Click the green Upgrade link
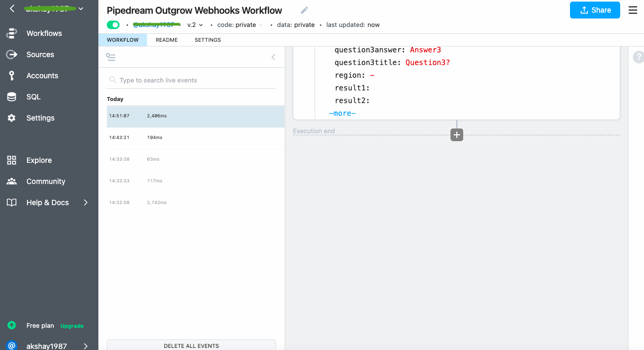Image resolution: width=644 pixels, height=350 pixels. click(72, 326)
